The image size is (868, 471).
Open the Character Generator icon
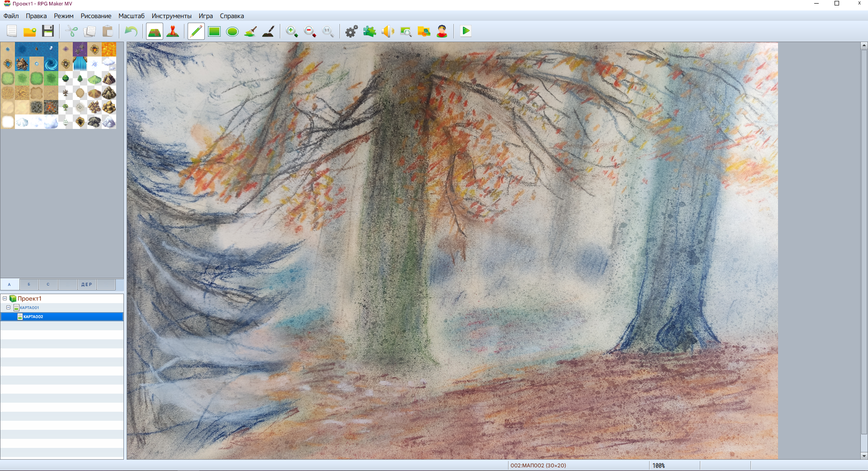pyautogui.click(x=442, y=31)
